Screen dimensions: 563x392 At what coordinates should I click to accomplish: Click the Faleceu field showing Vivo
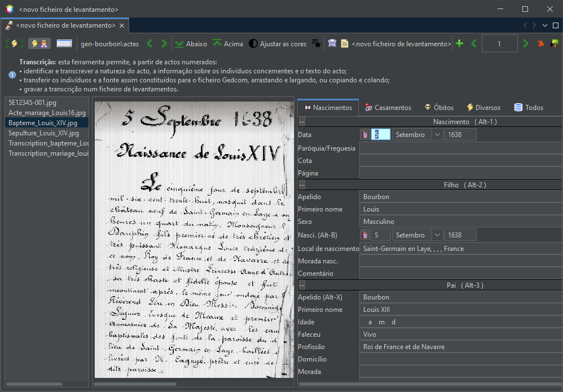coord(461,334)
